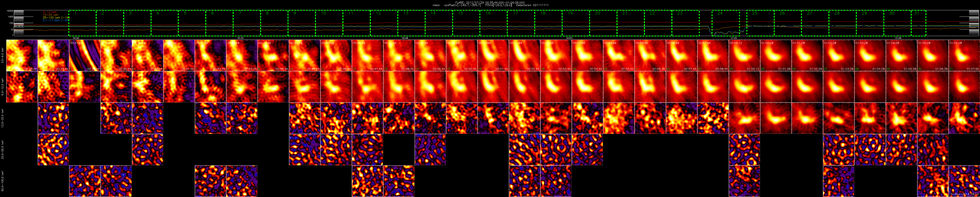Image resolution: width=980 pixels, height=197 pixels.
Task: Open the striped 3.0–6.0 keV image at 00:37:44
Action: tap(85, 55)
